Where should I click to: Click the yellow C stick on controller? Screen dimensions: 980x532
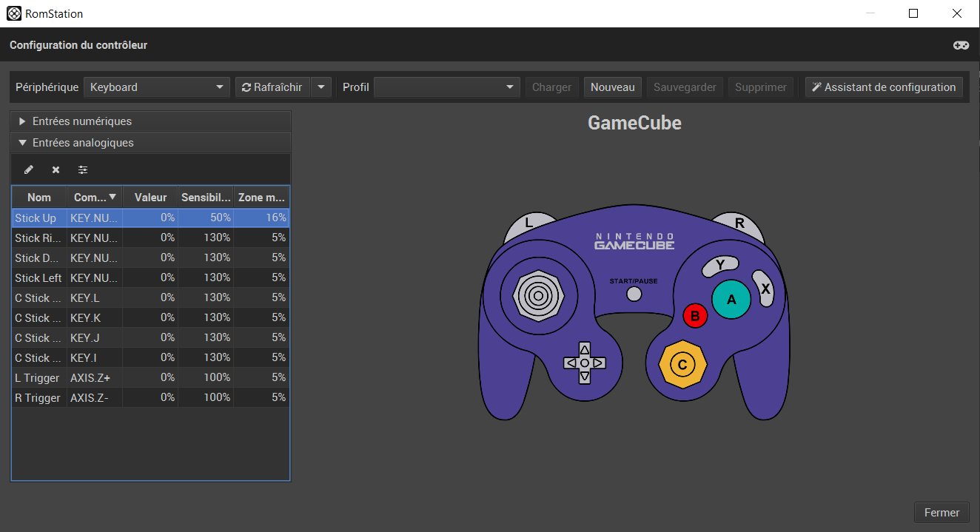[x=682, y=364]
